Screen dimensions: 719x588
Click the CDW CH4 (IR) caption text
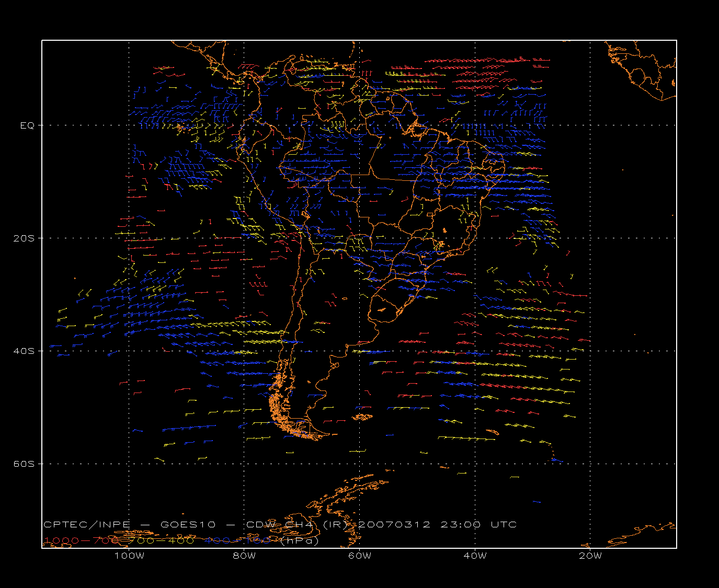pos(298,524)
